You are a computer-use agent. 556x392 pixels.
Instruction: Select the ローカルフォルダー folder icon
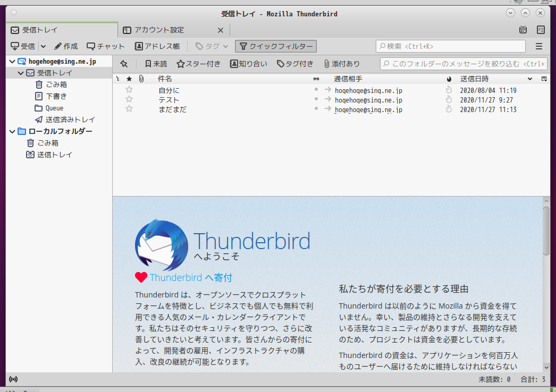click(x=22, y=132)
